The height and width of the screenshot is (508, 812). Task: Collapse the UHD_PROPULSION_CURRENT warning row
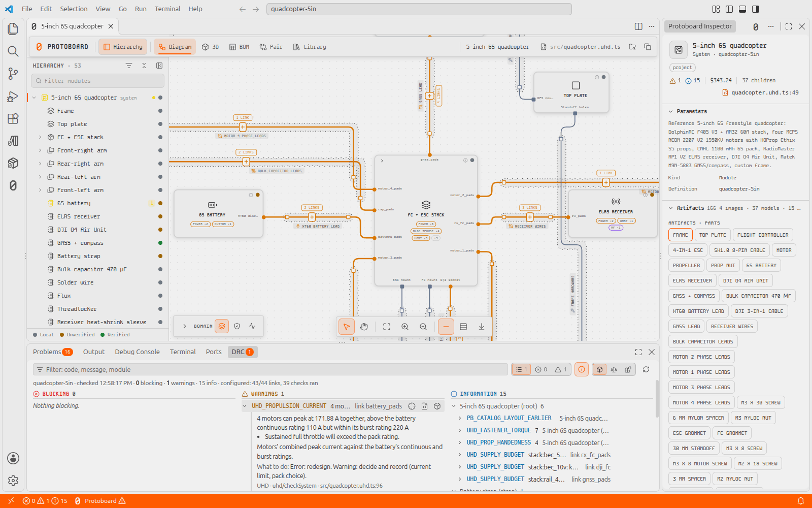click(245, 406)
